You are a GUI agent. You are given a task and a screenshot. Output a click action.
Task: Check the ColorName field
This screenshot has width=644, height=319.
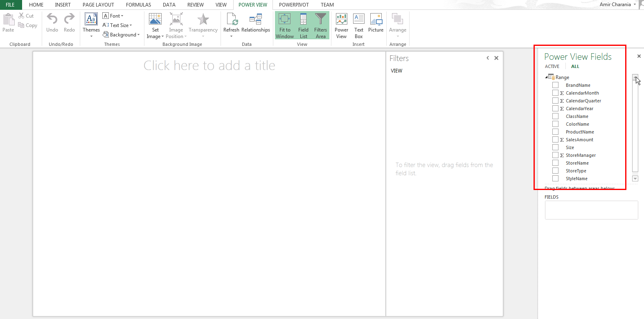coord(555,124)
